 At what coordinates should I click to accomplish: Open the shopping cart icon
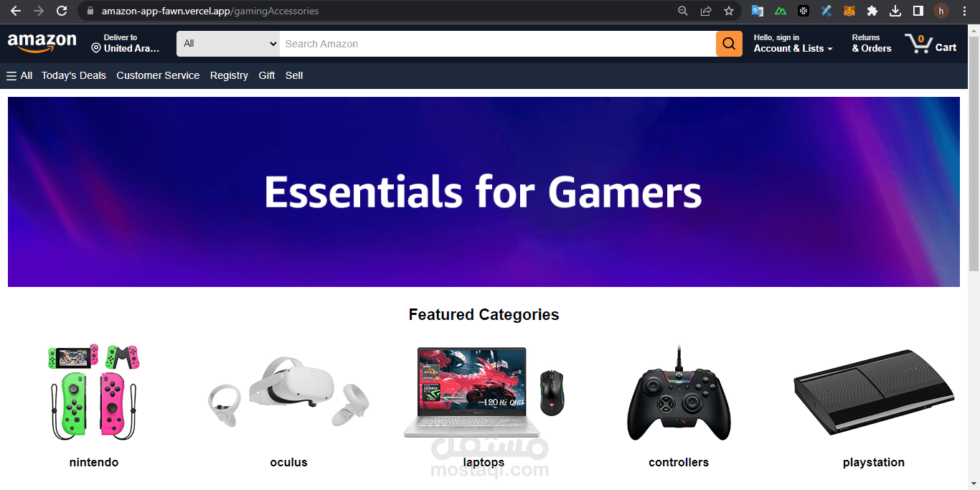[x=930, y=44]
